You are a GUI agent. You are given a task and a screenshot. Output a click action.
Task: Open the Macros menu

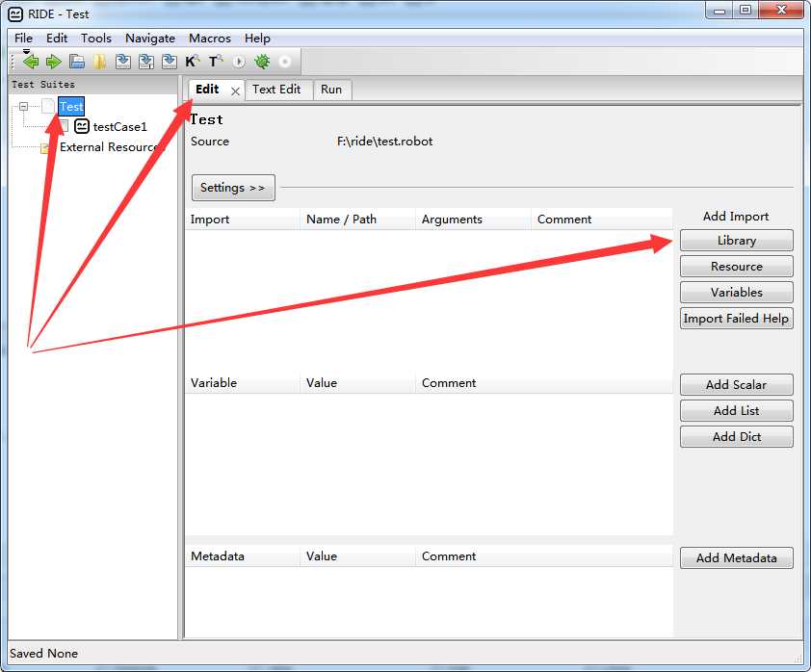[x=209, y=39]
